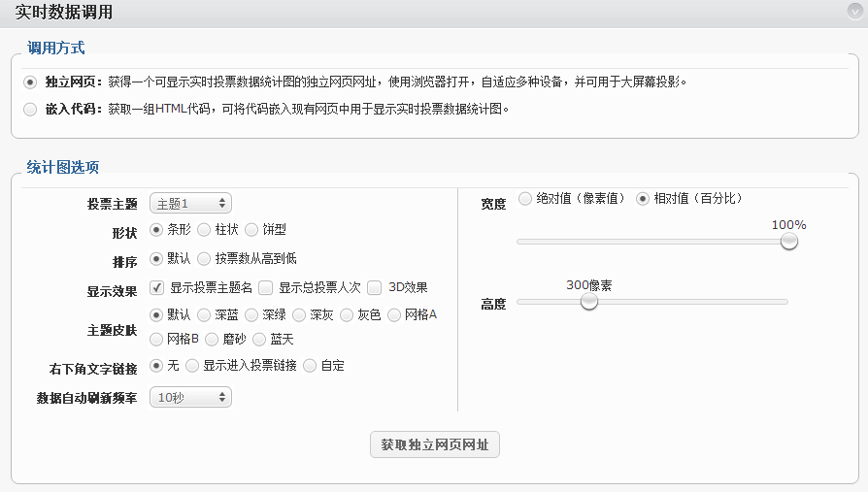This screenshot has height=492, width=868.
Task: Select the 深蓝 theme skin
Action: tap(204, 314)
